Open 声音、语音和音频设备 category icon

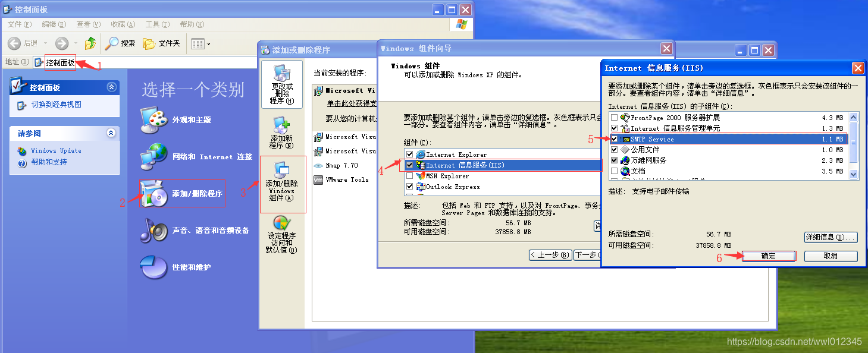point(154,231)
